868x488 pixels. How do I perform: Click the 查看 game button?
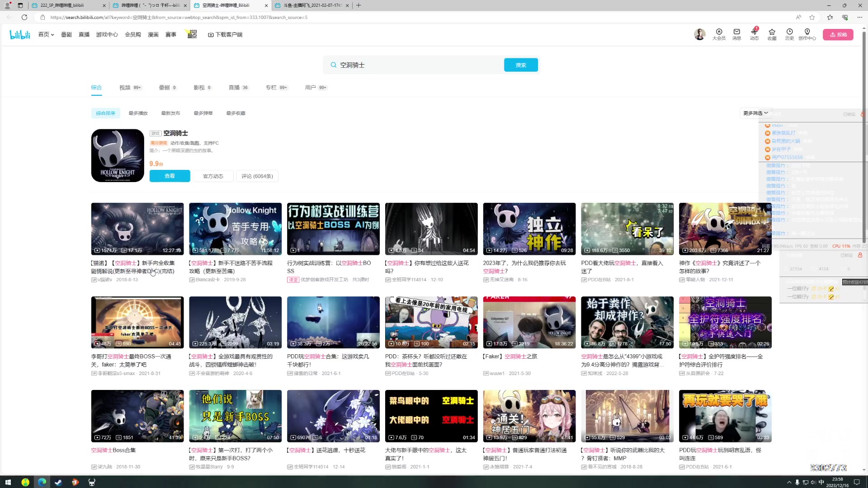[x=170, y=176]
